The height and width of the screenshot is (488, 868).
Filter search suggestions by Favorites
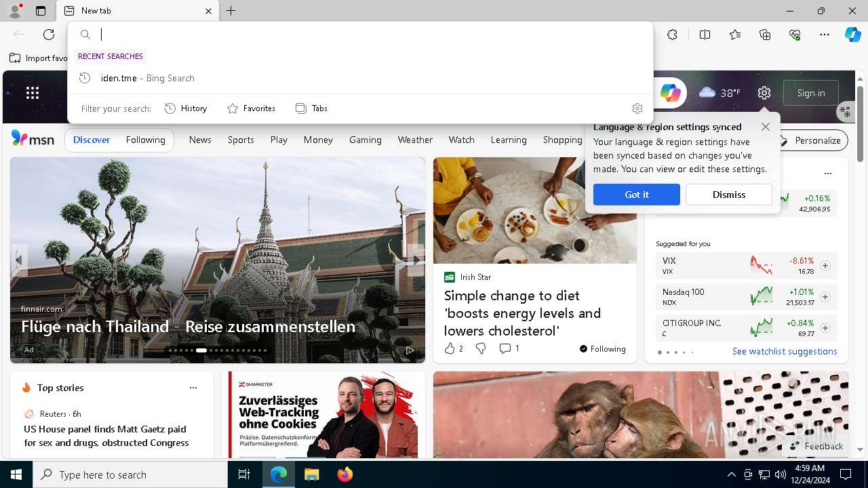pos(251,108)
